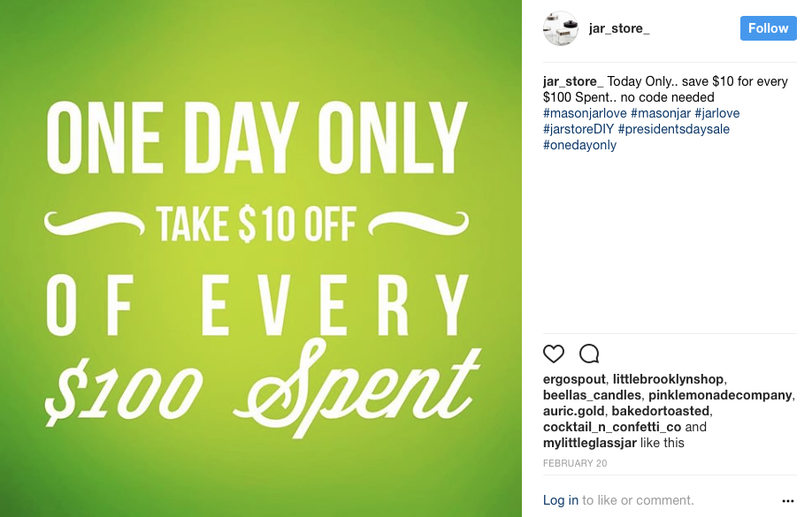Open jar_store_ username in the header
The width and height of the screenshot is (812, 517).
point(619,28)
